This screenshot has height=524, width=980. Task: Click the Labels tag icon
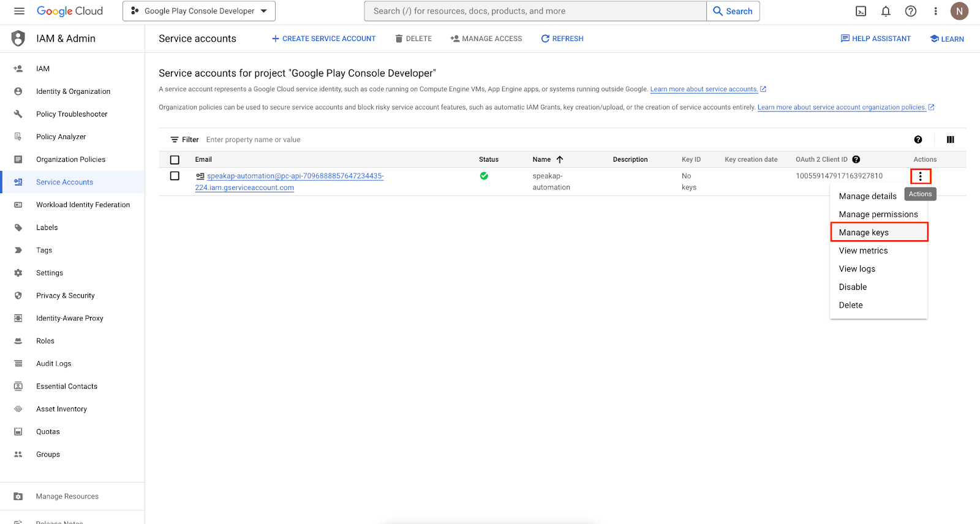pyautogui.click(x=18, y=227)
